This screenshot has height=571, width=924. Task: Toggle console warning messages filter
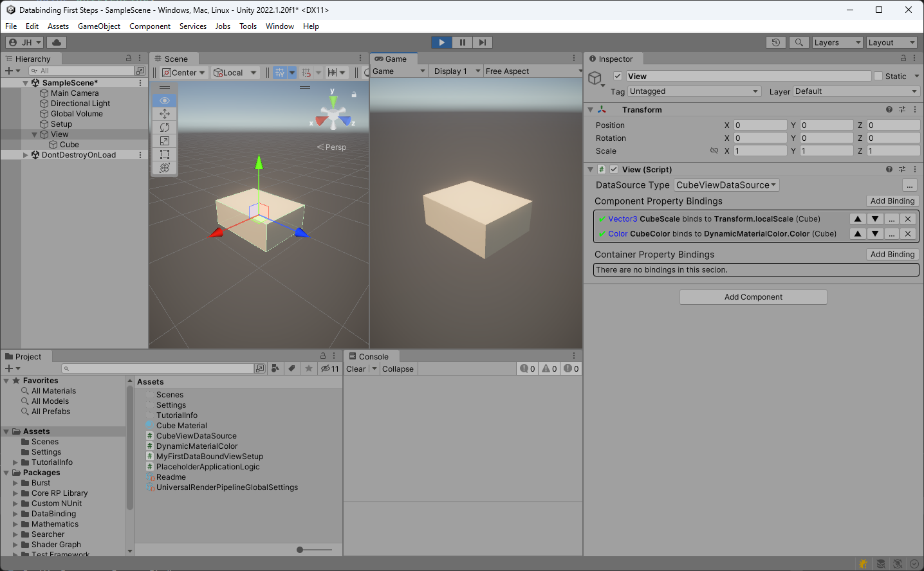pos(550,368)
